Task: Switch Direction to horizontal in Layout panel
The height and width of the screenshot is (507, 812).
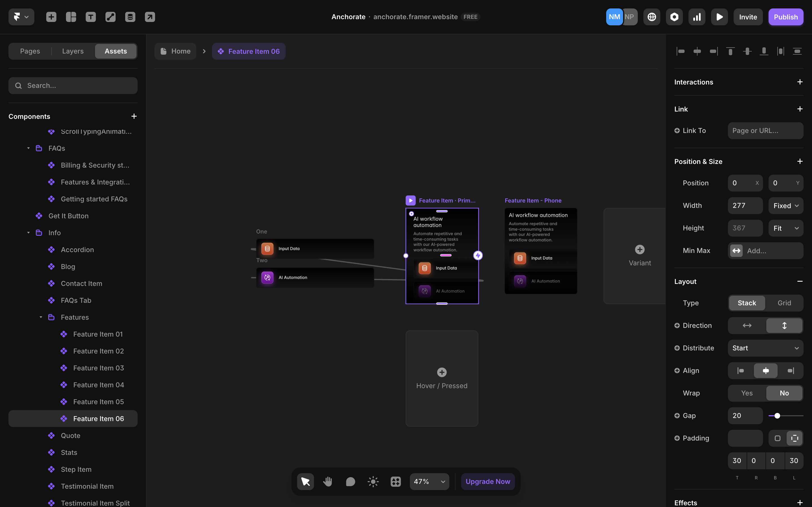Action: tap(747, 325)
